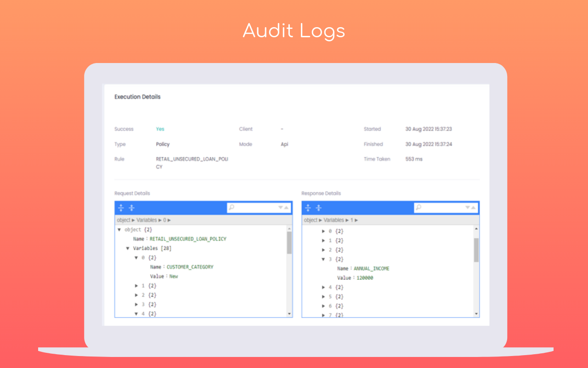Expand all nodes in Request Details viewer
The height and width of the screenshot is (368, 588).
[121, 207]
